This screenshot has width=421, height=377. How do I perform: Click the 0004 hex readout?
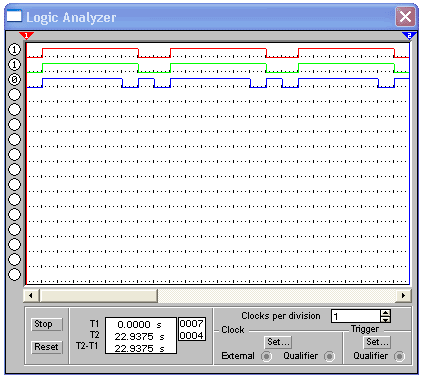pyautogui.click(x=192, y=335)
